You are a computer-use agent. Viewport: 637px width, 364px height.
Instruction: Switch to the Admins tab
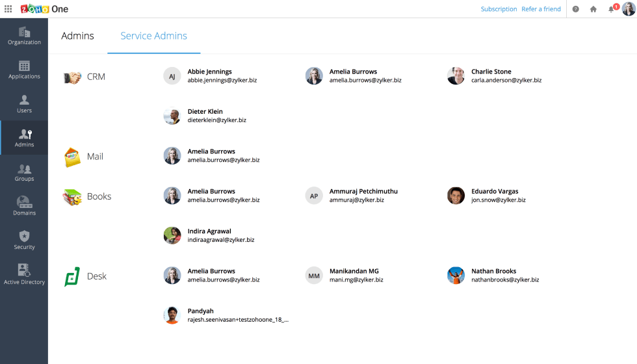(77, 36)
